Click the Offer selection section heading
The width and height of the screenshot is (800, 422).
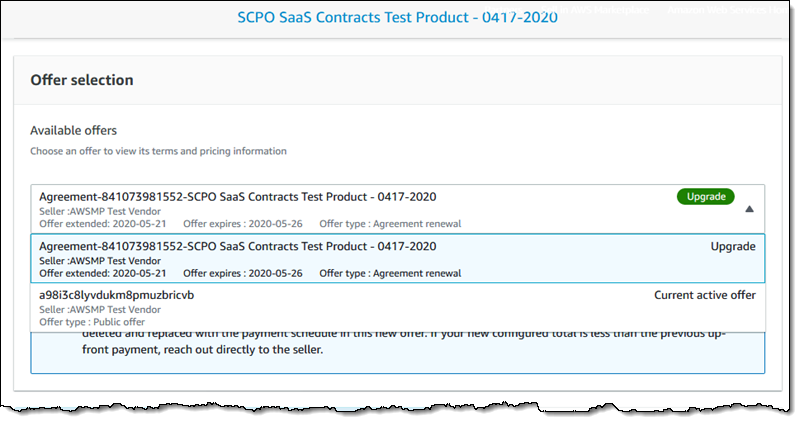coord(82,79)
